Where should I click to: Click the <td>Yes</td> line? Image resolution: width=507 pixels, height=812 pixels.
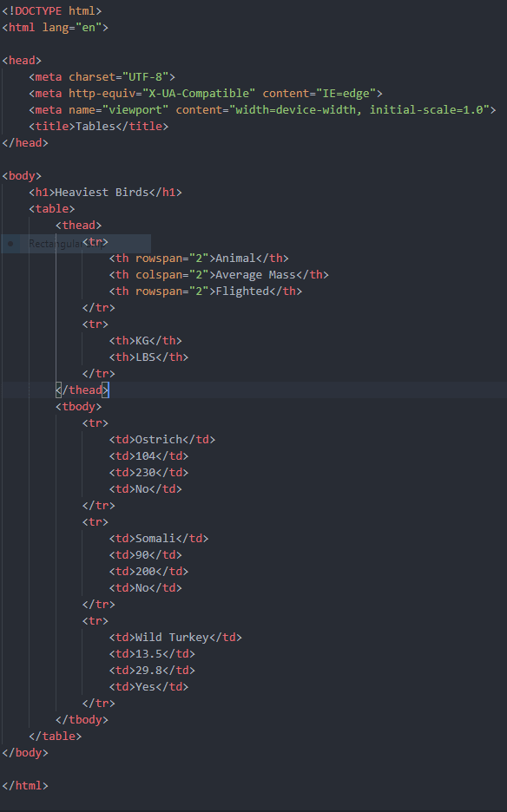click(x=148, y=687)
